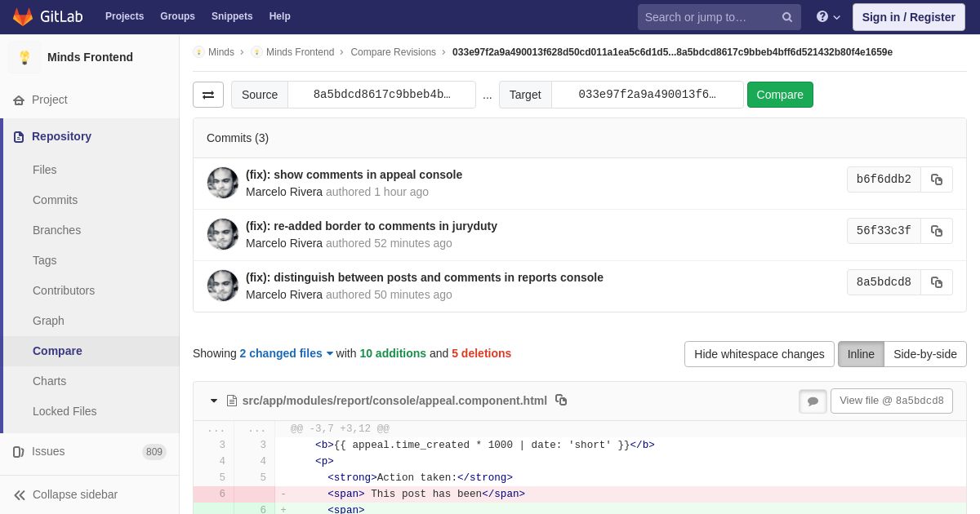Open commit 're-added border to comments in juryduty'
Image resolution: width=980 pixels, height=514 pixels.
[372, 226]
